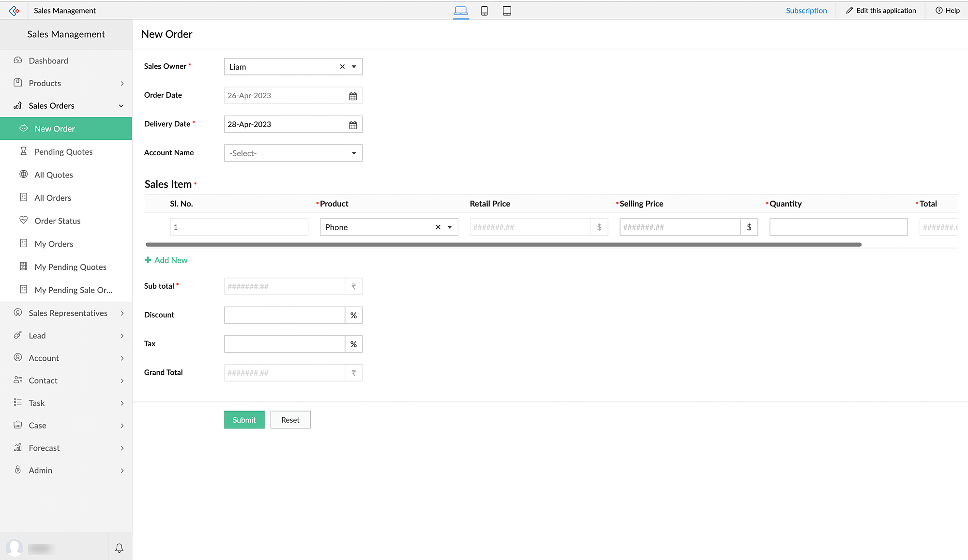Image resolution: width=968 pixels, height=560 pixels.
Task: Clear the Phone product selection
Action: point(438,227)
